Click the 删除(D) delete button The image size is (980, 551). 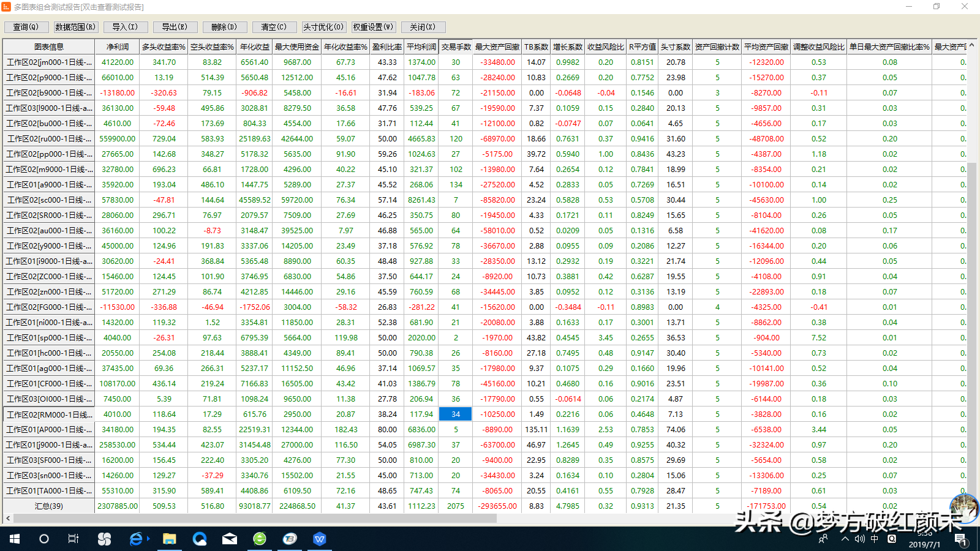(225, 27)
